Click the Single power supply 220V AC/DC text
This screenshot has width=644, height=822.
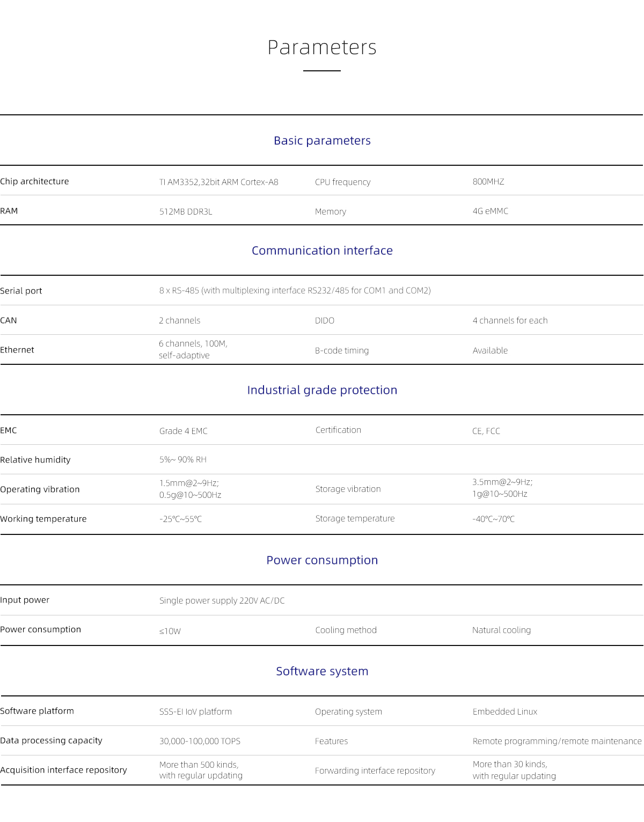[222, 600]
